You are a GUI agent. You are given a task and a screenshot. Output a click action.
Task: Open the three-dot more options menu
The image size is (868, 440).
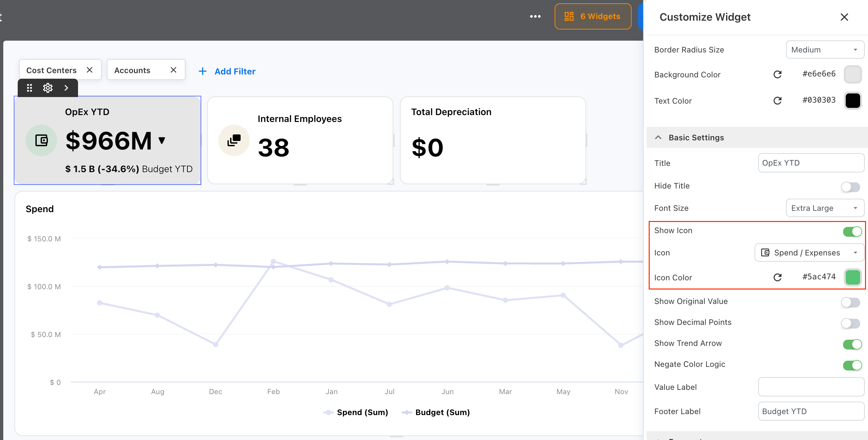tap(535, 16)
